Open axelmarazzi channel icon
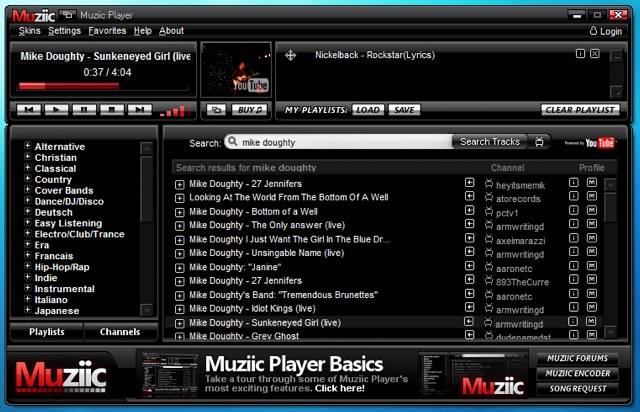The height and width of the screenshot is (412, 640). coord(489,239)
